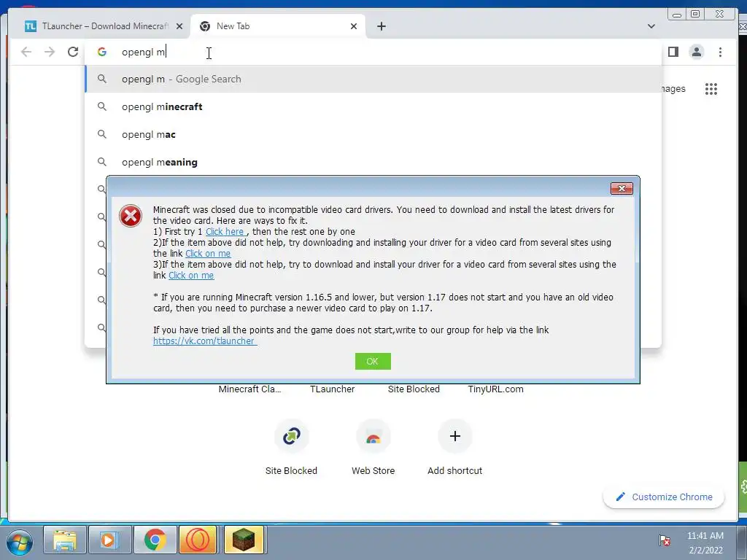
Task: Click the address bar text field
Action: pyautogui.click(x=371, y=52)
